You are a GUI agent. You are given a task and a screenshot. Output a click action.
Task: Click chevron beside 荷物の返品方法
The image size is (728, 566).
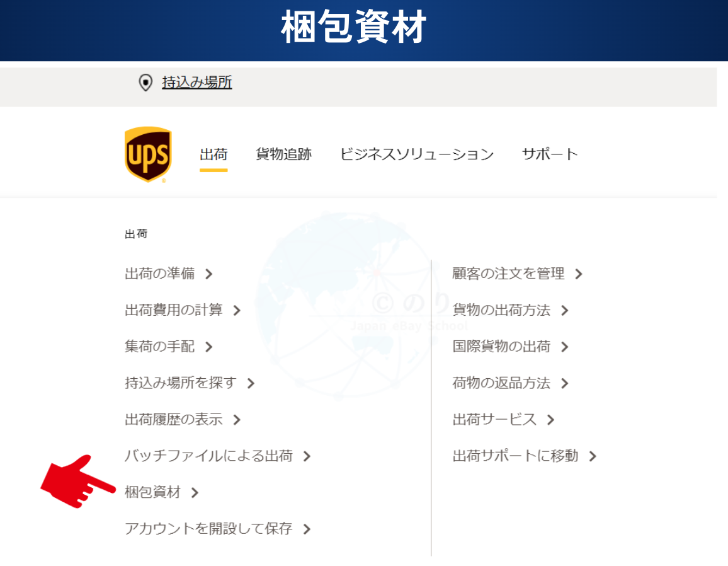[x=564, y=383]
